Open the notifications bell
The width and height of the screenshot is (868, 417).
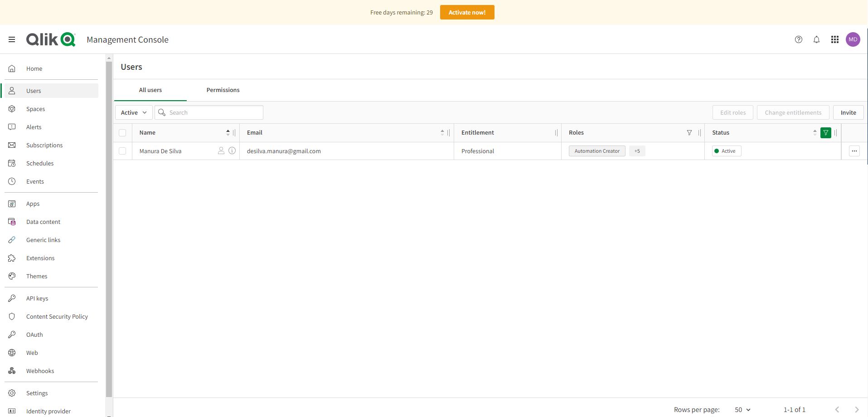[x=816, y=39]
